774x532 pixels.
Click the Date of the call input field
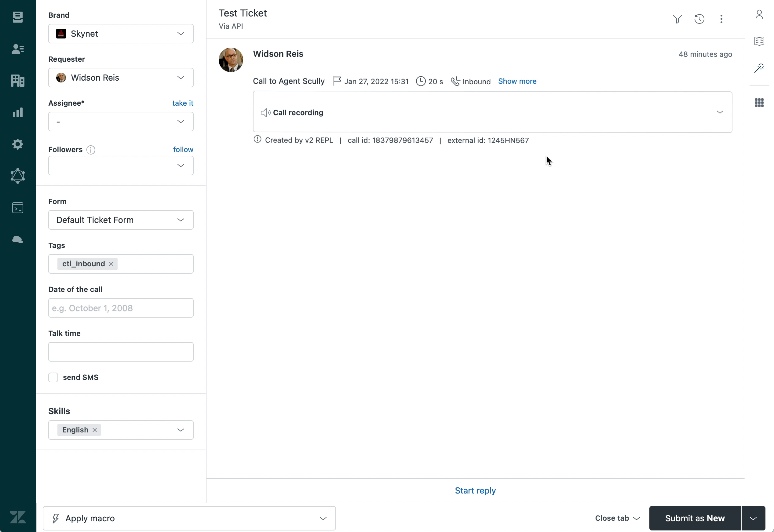pos(121,308)
